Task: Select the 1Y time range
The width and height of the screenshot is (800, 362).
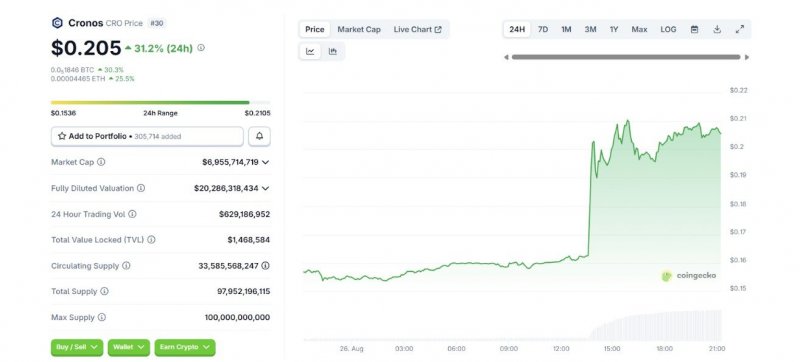Action: click(x=614, y=30)
